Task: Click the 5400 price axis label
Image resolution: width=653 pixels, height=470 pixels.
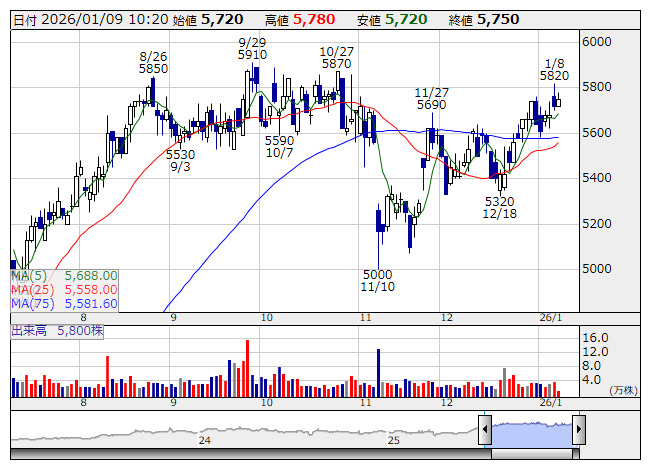Action: pos(597,178)
